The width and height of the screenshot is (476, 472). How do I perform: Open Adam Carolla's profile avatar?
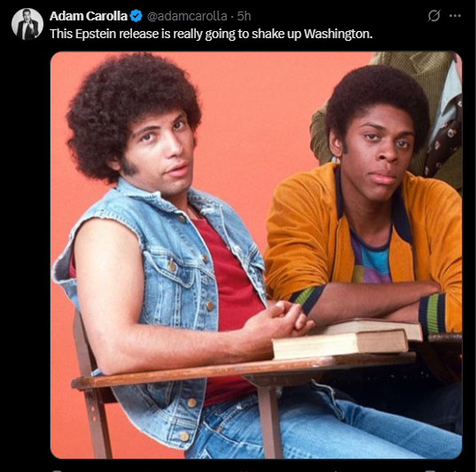(x=27, y=24)
